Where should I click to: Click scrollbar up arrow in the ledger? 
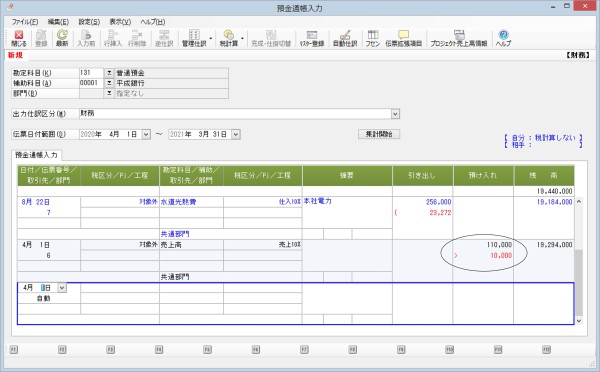point(579,201)
